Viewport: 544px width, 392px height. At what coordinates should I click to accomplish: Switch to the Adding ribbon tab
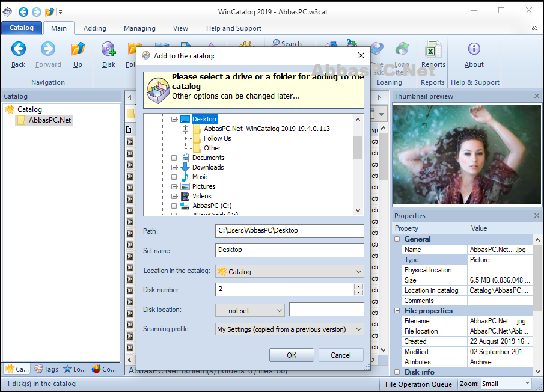(95, 28)
